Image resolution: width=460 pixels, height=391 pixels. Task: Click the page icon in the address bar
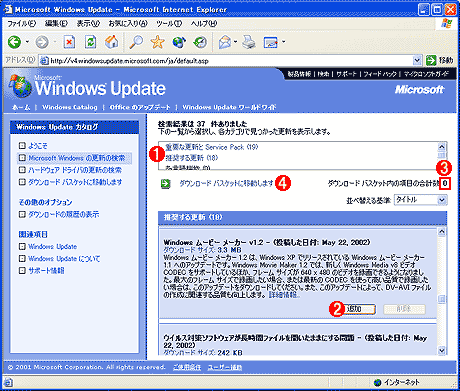pyautogui.click(x=44, y=61)
